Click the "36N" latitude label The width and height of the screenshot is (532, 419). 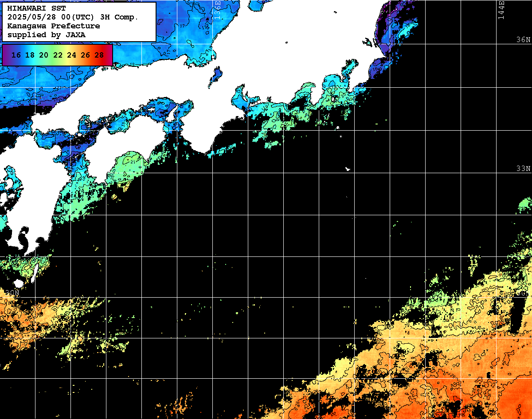coord(524,39)
